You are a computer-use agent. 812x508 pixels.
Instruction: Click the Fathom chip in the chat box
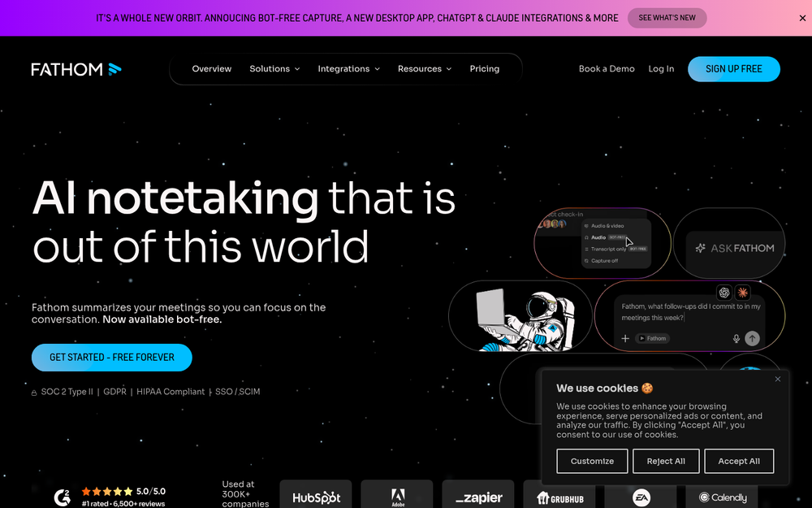click(653, 338)
